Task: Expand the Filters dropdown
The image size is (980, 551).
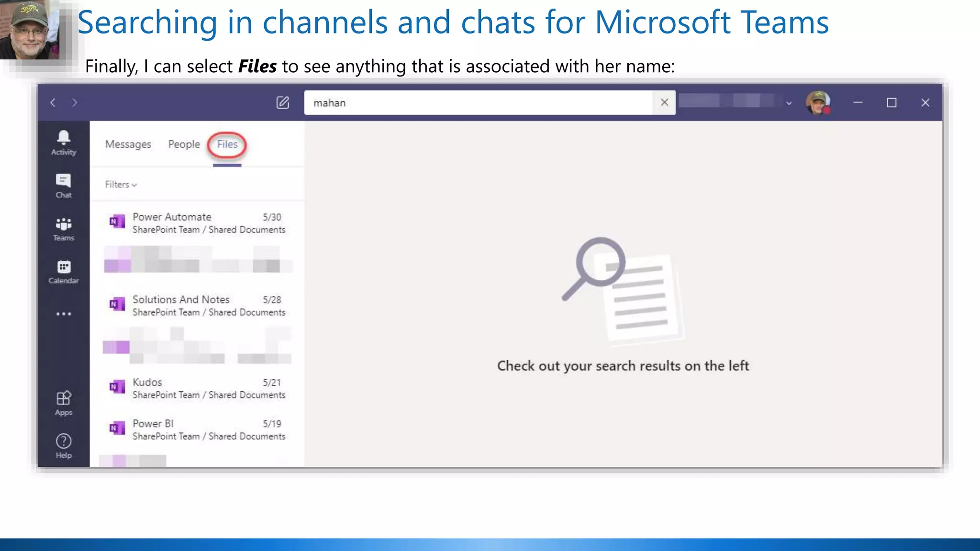Action: 121,185
